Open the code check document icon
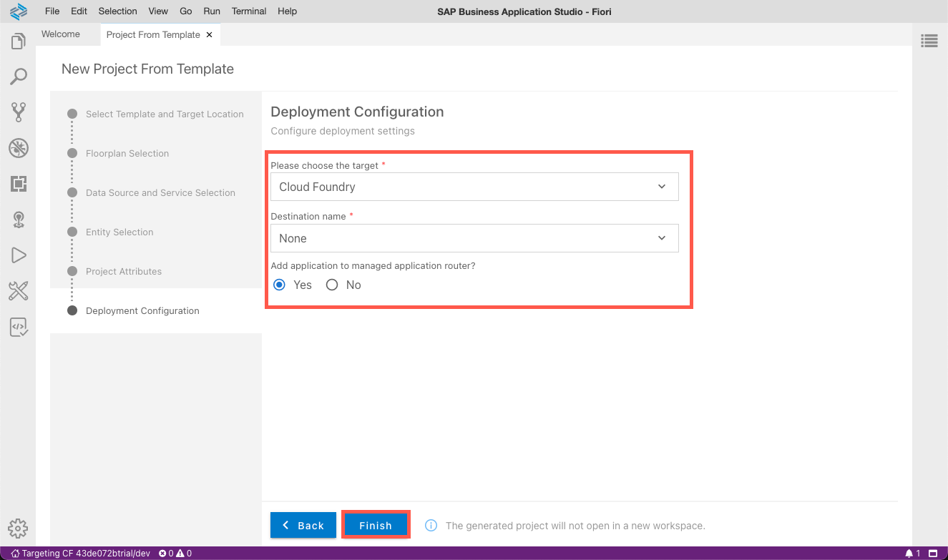Image resolution: width=948 pixels, height=560 pixels. [18, 327]
